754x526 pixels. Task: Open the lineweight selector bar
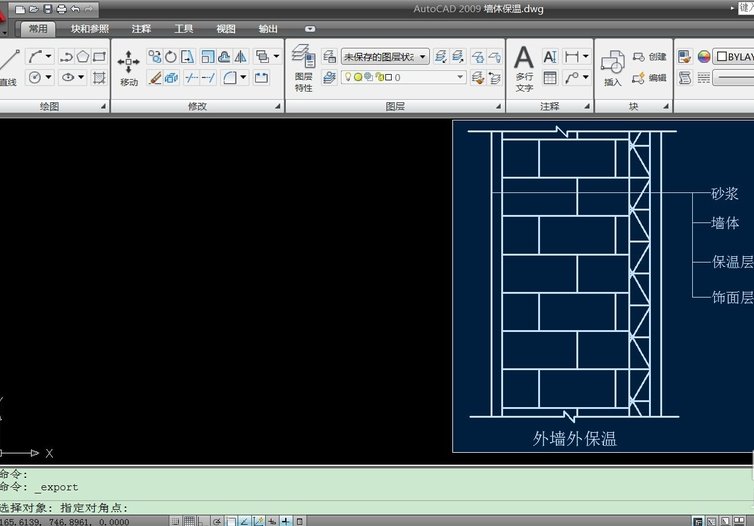point(733,77)
